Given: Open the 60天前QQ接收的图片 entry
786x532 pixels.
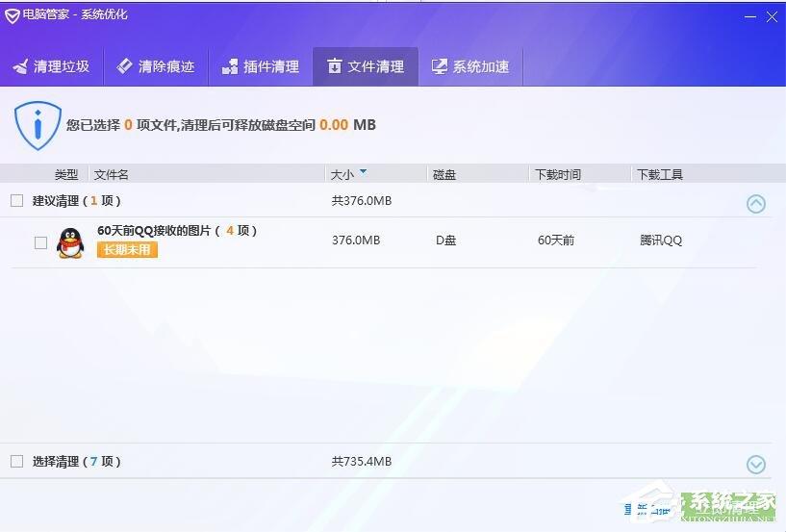Looking at the screenshot, I should (x=177, y=231).
